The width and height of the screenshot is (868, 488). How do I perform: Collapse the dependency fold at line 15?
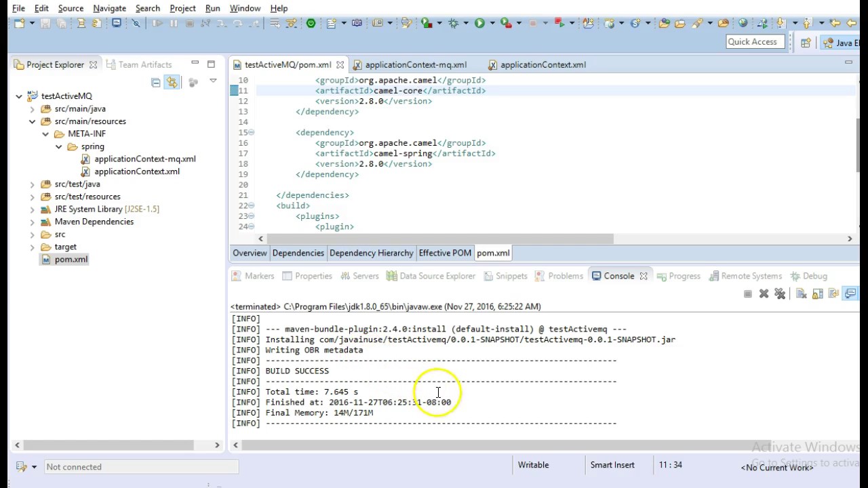pos(252,133)
